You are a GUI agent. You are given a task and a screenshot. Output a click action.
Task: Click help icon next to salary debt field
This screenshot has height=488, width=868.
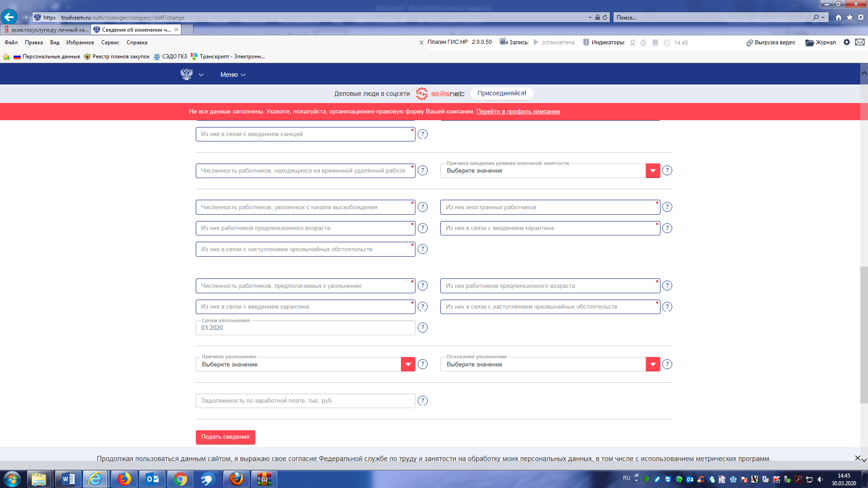click(x=422, y=401)
